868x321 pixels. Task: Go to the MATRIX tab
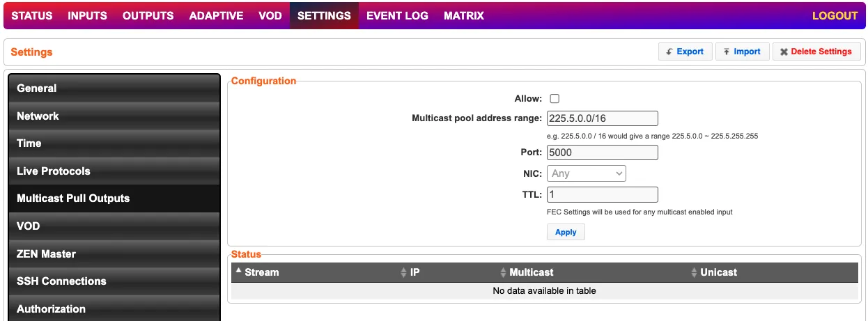(464, 15)
